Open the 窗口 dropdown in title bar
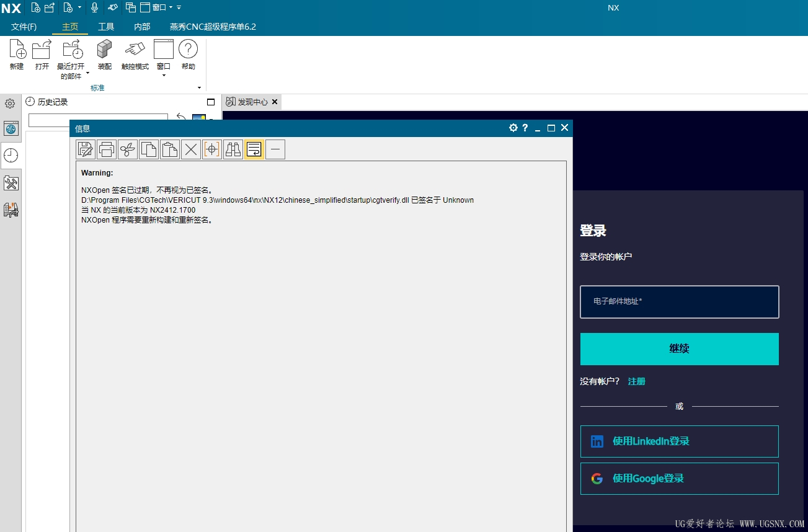 [164, 7]
